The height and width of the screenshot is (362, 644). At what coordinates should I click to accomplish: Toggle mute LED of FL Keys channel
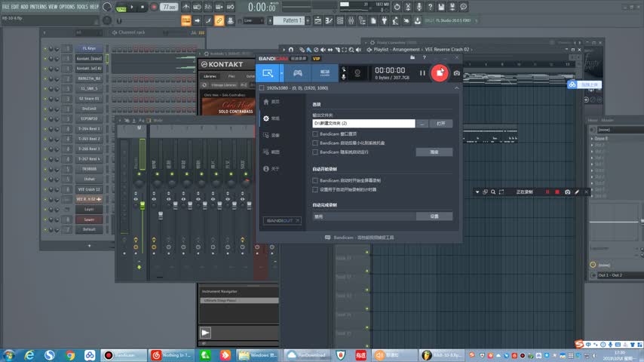tap(45, 48)
